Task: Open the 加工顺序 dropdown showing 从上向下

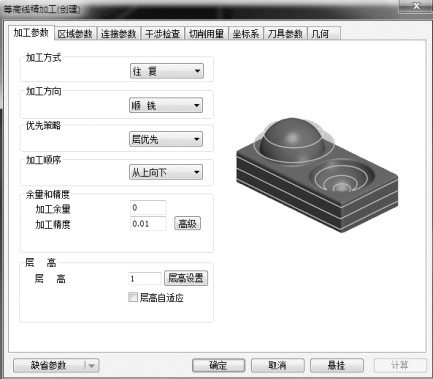Action: (166, 172)
